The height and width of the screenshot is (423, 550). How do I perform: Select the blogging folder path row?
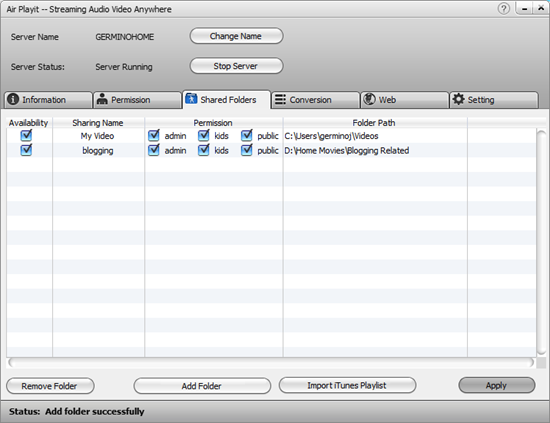[271, 150]
